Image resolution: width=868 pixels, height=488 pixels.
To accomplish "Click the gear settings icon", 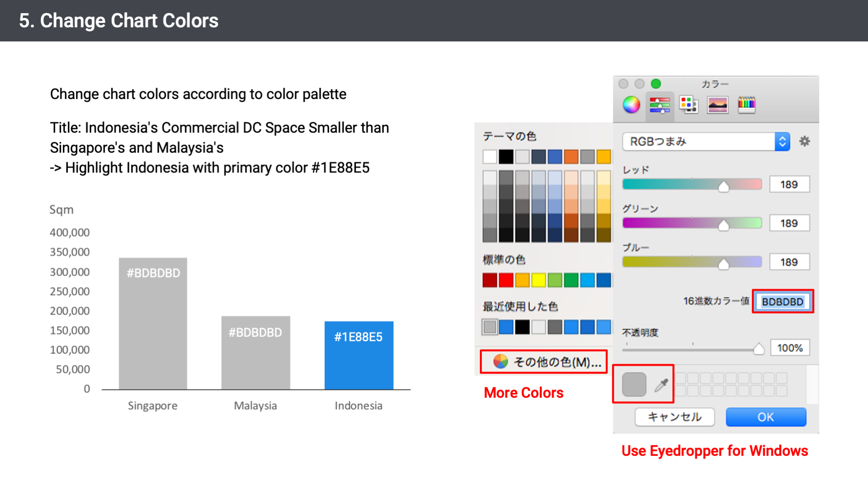I will pyautogui.click(x=805, y=142).
